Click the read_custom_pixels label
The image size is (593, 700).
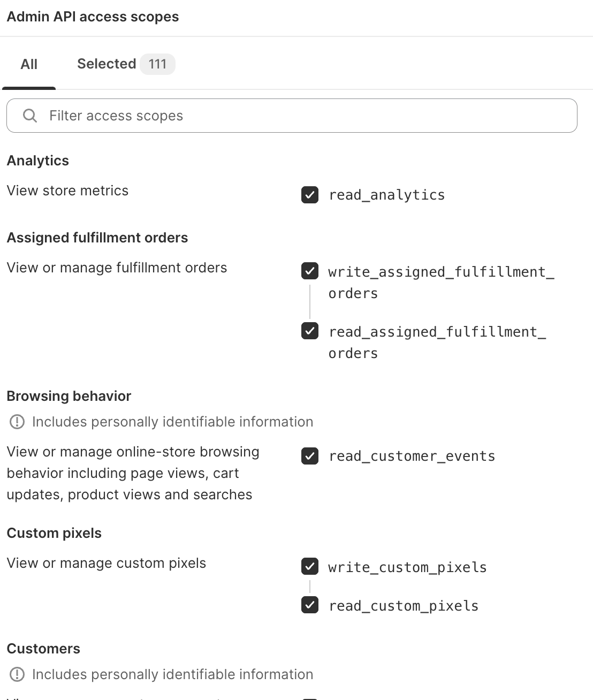pos(404,606)
